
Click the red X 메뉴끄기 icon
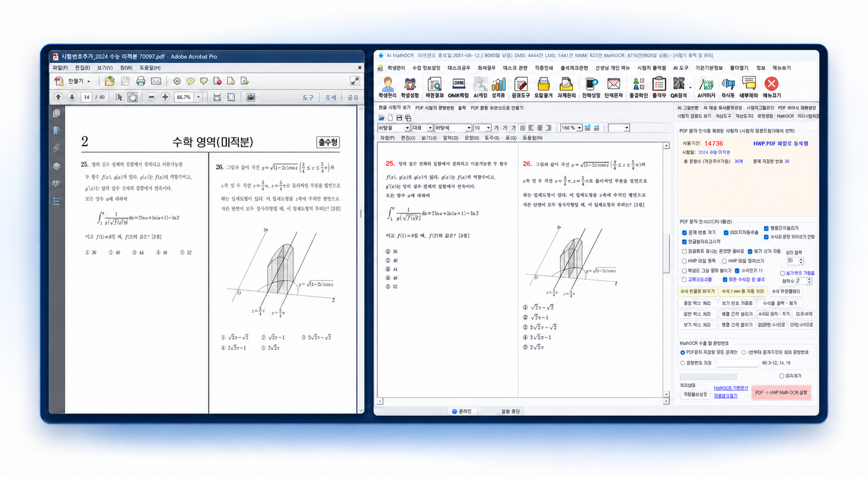(771, 87)
